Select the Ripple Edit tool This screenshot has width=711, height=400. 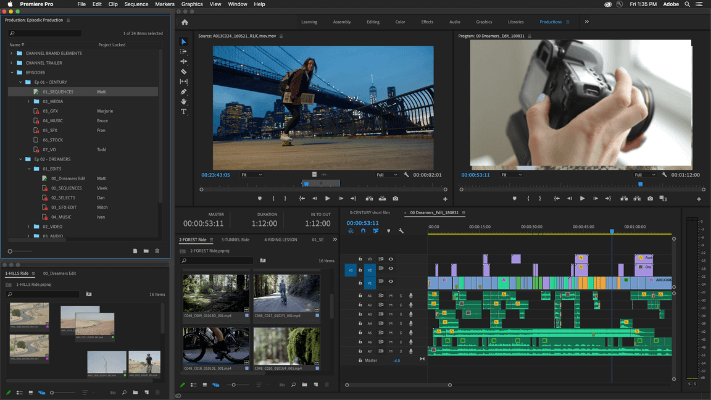(x=184, y=61)
